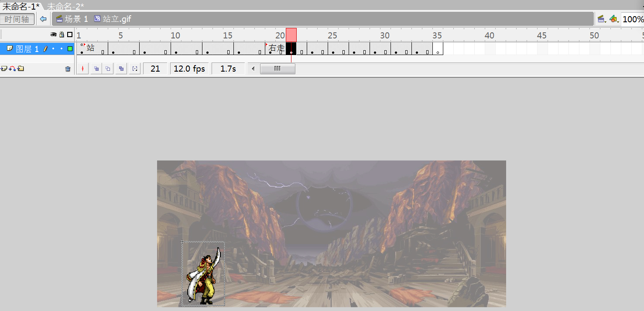The width and height of the screenshot is (644, 311).
Task: Toggle lock dot of 图层 1
Action: [x=62, y=49]
